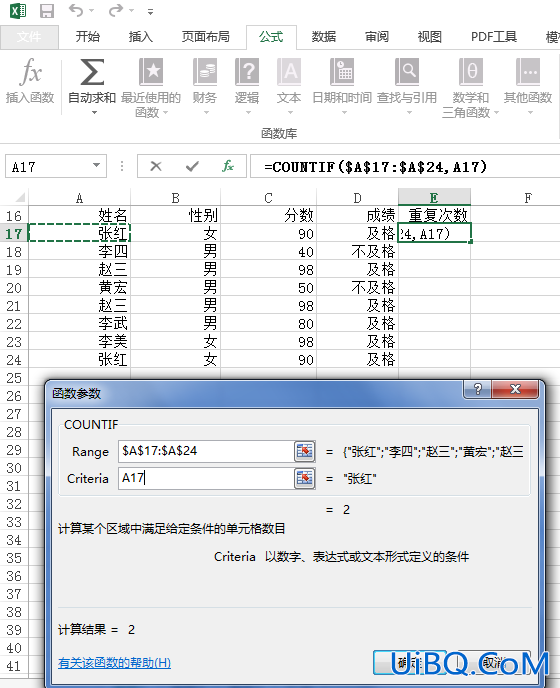Viewport: 560px width, 688px height.
Task: Undo the last action
Action: tap(75, 10)
